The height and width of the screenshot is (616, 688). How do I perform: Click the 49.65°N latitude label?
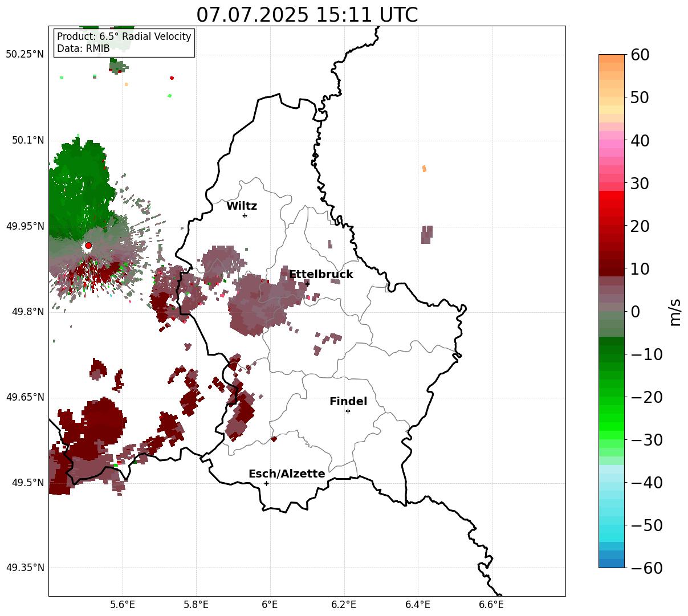point(25,397)
